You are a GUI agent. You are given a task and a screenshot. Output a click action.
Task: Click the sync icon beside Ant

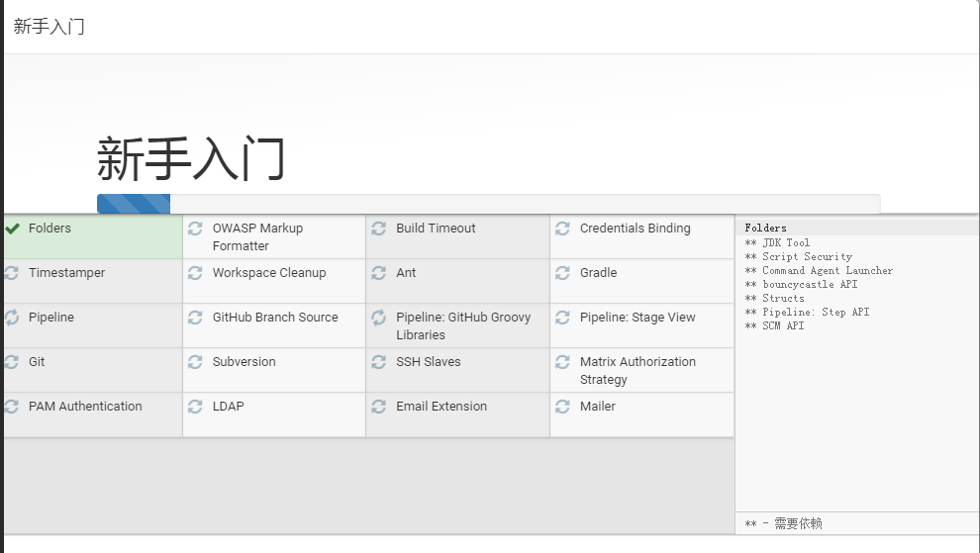(x=379, y=273)
